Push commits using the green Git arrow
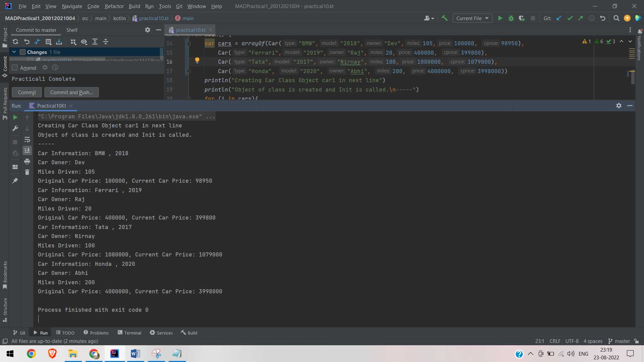644x362 pixels. click(x=581, y=18)
